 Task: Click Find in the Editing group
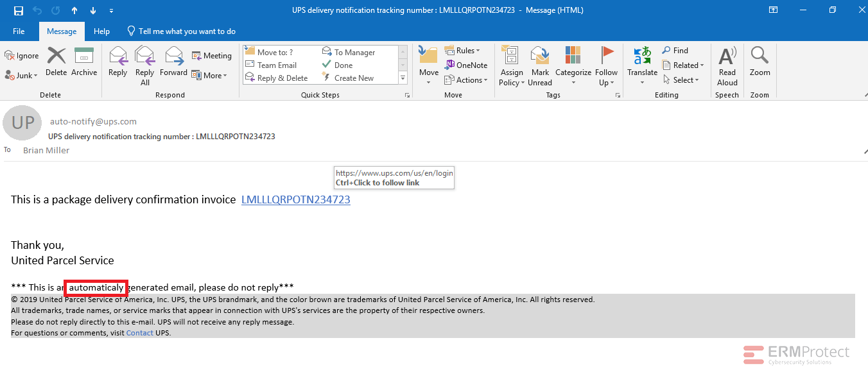675,51
